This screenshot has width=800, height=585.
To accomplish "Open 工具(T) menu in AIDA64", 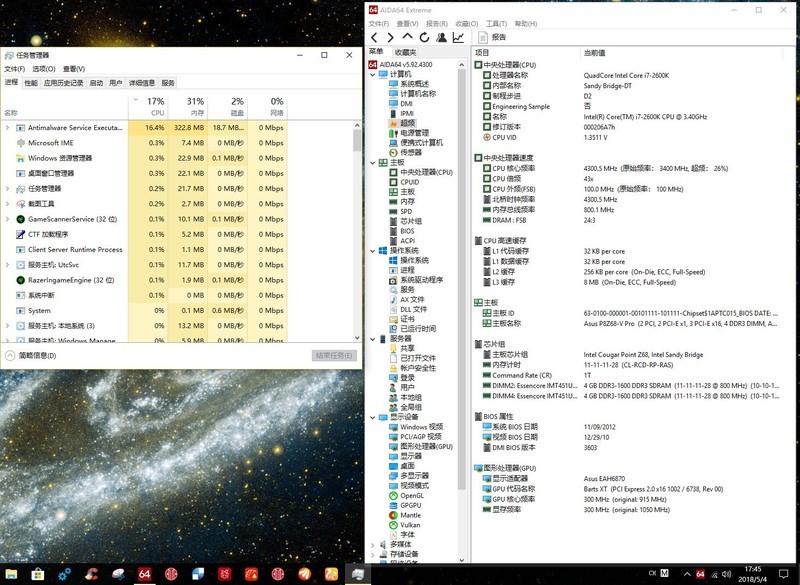I will tap(496, 24).
